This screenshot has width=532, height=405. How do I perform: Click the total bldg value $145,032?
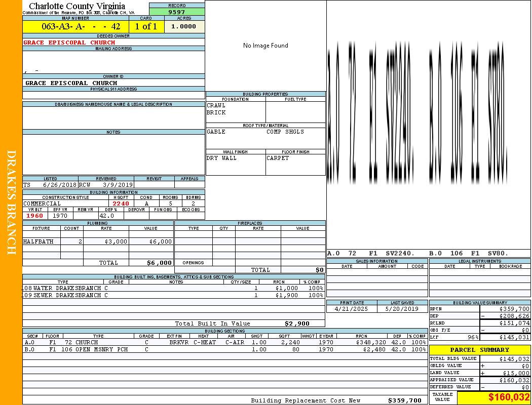tap(514, 359)
